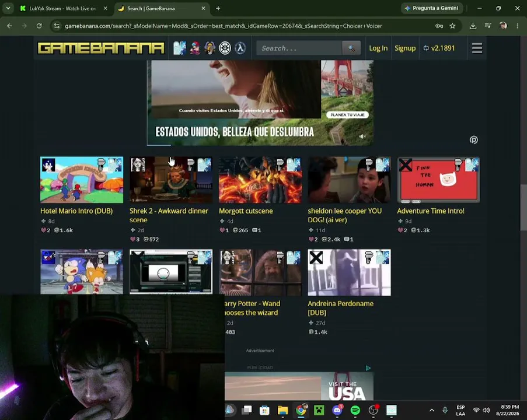Click submitter avatar on Shrek 2 thumbnail
527x420 pixels.
pyautogui.click(x=138, y=165)
